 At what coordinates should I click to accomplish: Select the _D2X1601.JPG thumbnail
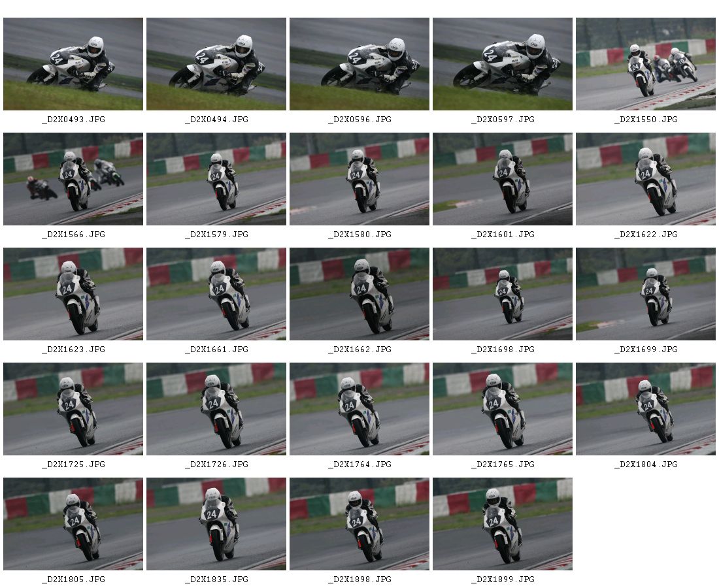coord(503,179)
